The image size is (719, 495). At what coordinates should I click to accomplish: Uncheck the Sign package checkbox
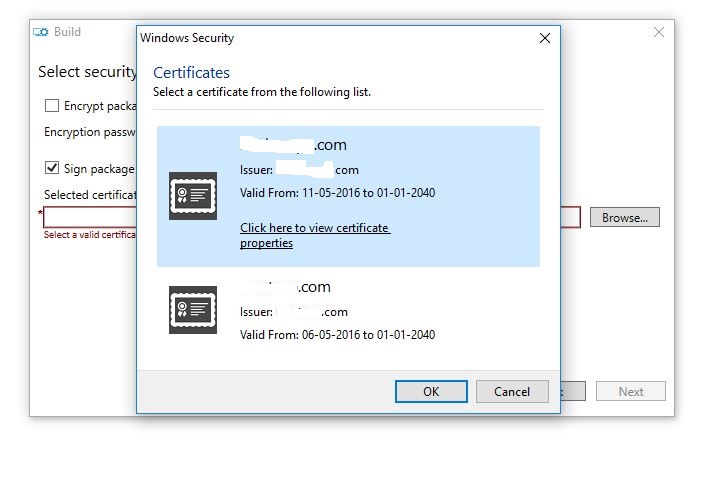pyautogui.click(x=52, y=169)
